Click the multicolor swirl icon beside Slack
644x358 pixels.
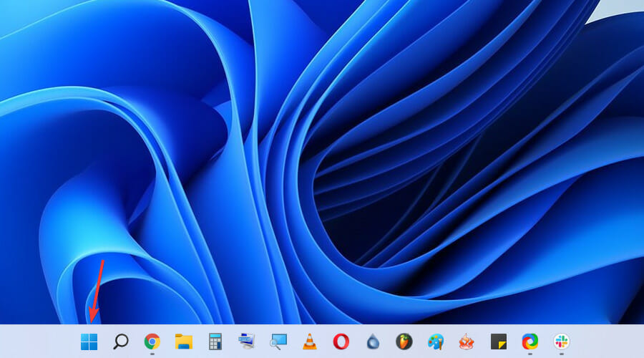tap(530, 342)
